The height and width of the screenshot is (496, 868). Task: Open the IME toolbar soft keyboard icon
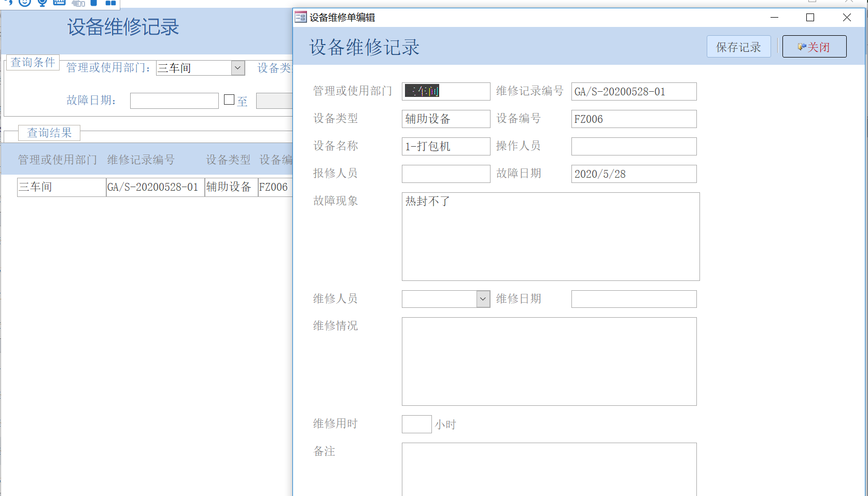tap(60, 2)
